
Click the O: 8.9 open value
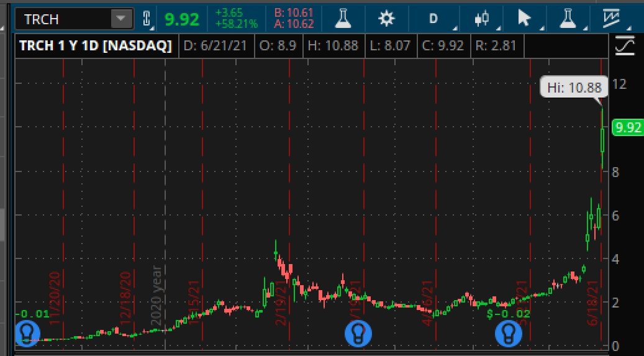pos(278,45)
